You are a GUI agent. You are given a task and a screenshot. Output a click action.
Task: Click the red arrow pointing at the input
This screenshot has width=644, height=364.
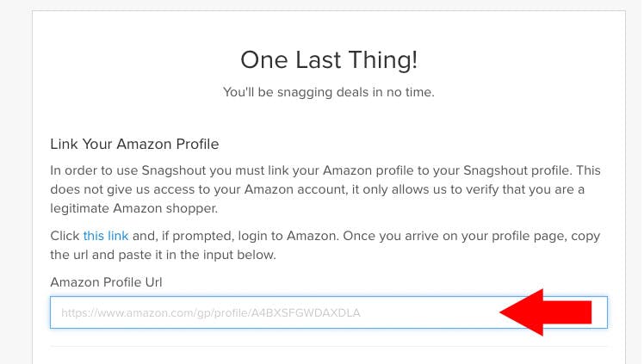546,312
